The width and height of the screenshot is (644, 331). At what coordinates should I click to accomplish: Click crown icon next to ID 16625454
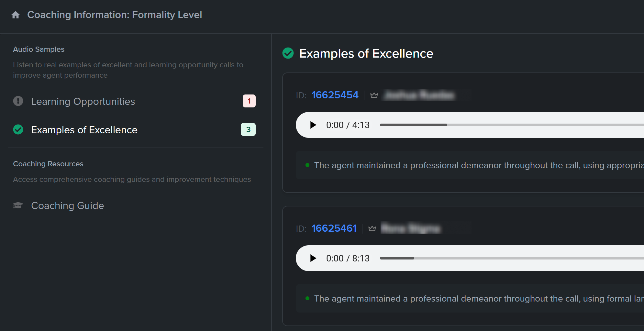(x=374, y=95)
